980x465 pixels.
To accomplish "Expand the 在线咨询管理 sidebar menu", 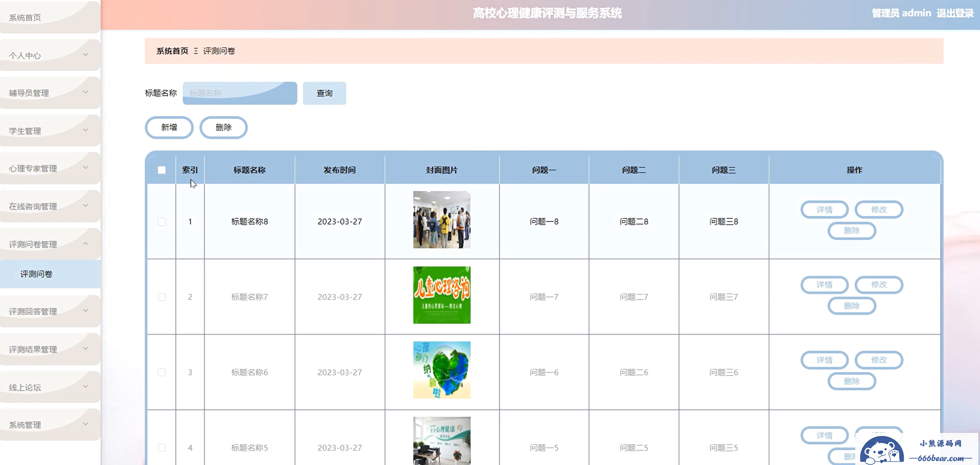I will [50, 206].
